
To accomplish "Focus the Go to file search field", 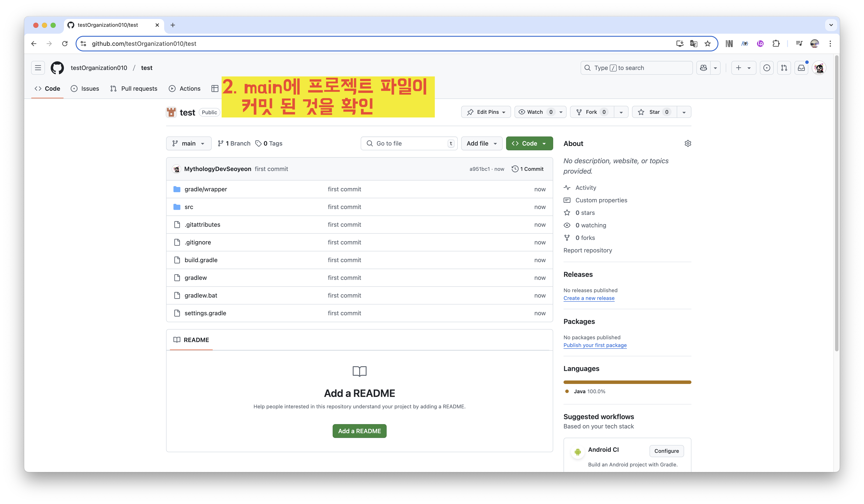I will tap(408, 143).
